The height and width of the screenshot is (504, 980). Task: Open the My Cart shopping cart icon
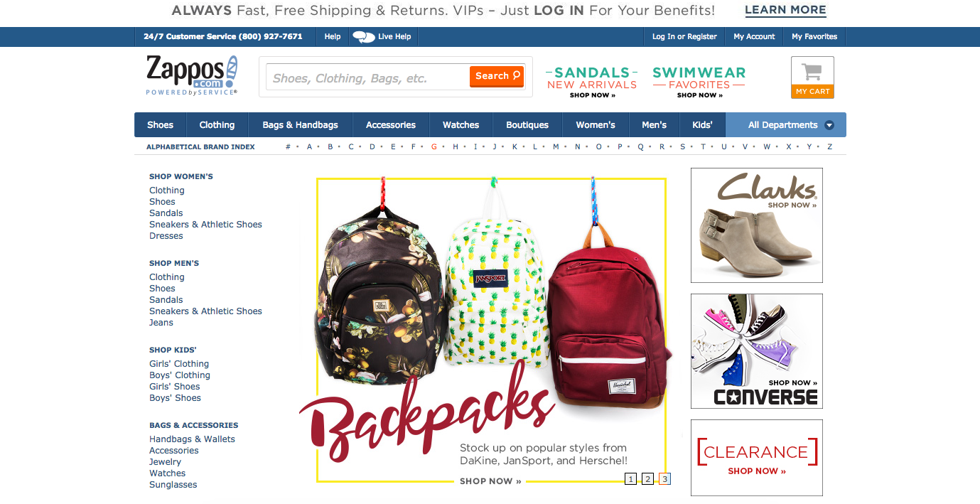point(812,77)
